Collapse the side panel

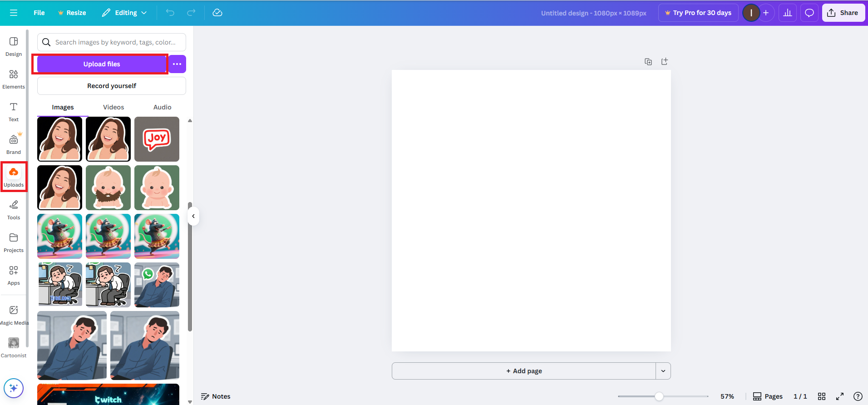tap(193, 216)
